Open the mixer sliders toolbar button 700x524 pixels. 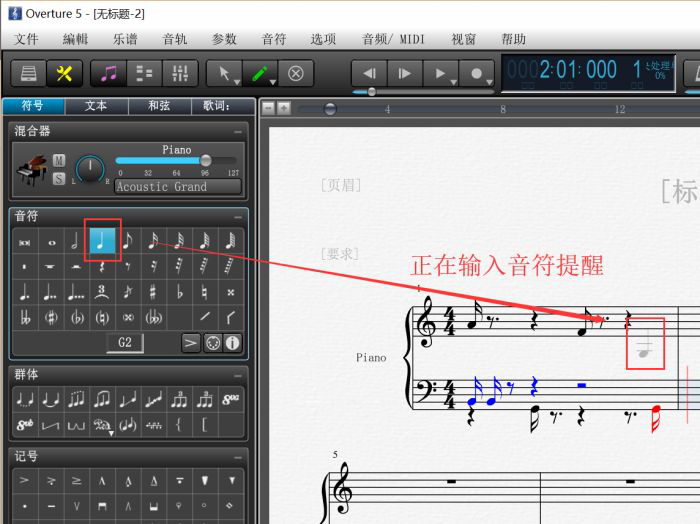pos(179,73)
